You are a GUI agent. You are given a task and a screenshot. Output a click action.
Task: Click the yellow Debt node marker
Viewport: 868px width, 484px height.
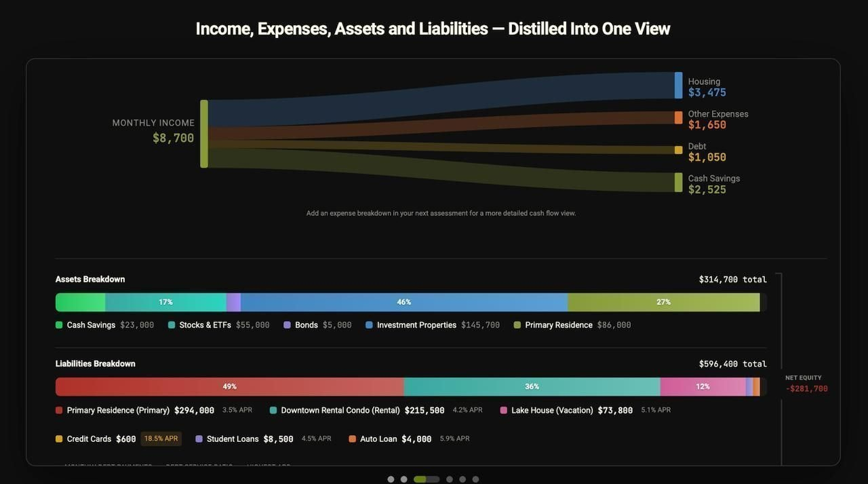[678, 150]
